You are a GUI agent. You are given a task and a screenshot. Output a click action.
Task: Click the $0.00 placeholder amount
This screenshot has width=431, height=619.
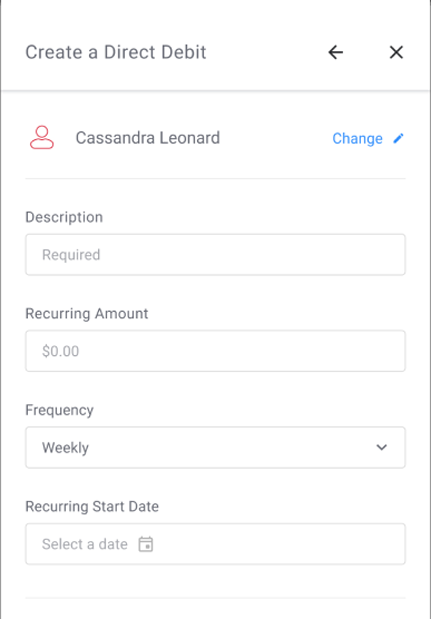(x=60, y=351)
